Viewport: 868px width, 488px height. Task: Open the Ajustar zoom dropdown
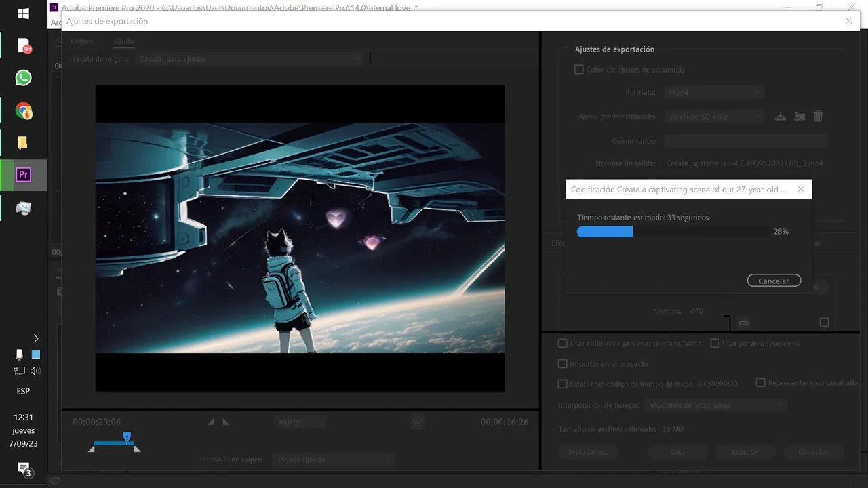300,422
